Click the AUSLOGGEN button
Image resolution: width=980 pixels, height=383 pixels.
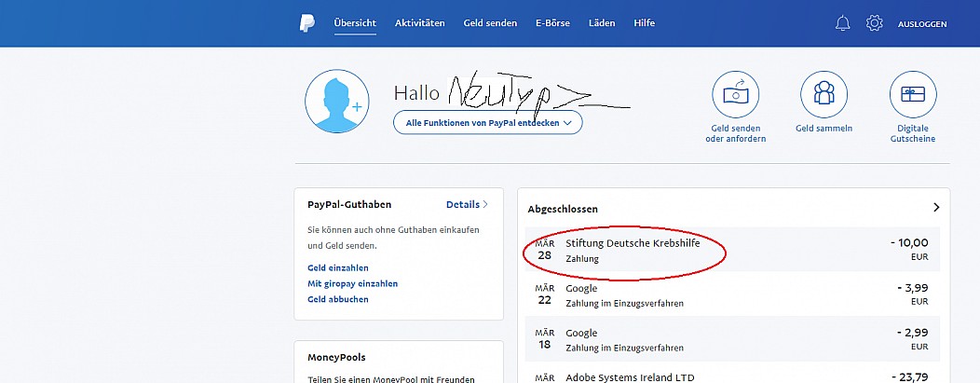pyautogui.click(x=922, y=24)
